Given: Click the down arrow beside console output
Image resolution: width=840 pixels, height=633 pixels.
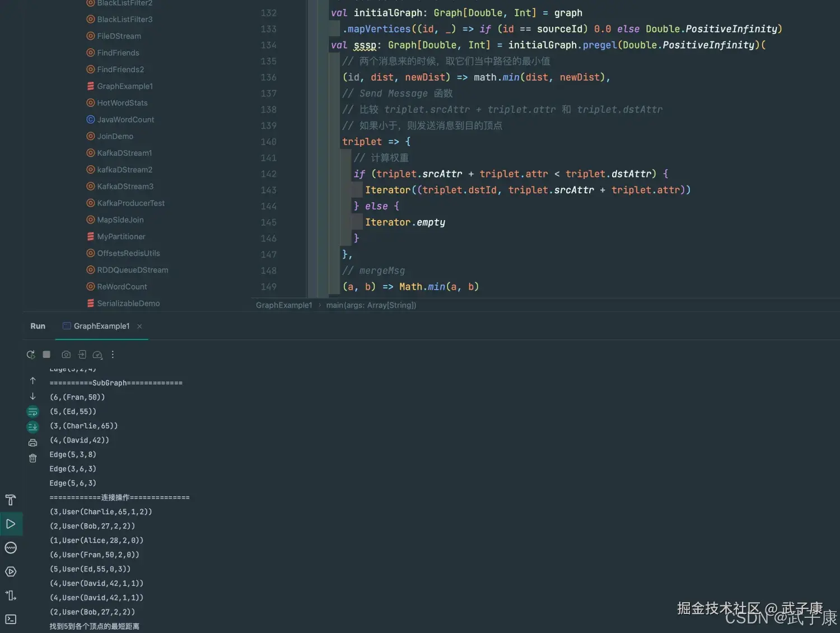Looking at the screenshot, I should click(x=32, y=396).
